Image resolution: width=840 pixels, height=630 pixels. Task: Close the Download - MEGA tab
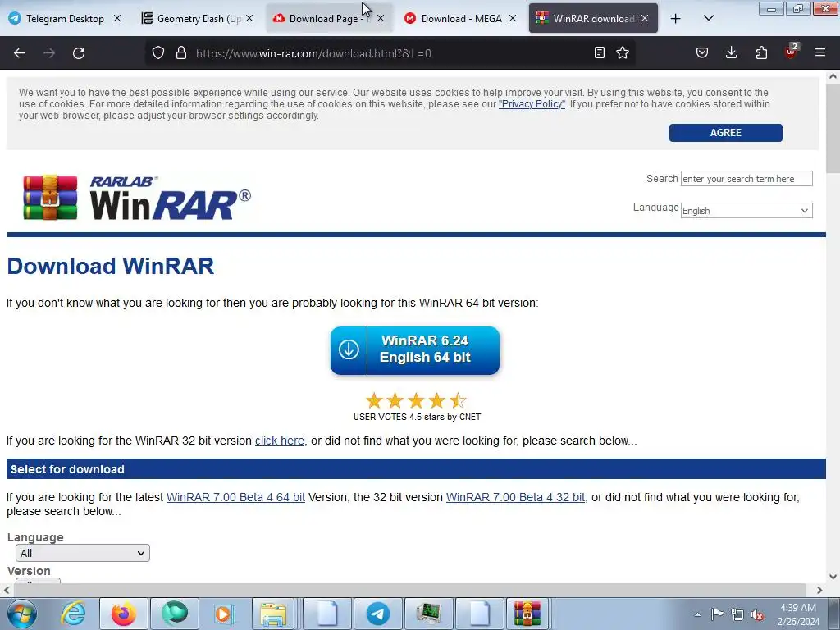(513, 19)
